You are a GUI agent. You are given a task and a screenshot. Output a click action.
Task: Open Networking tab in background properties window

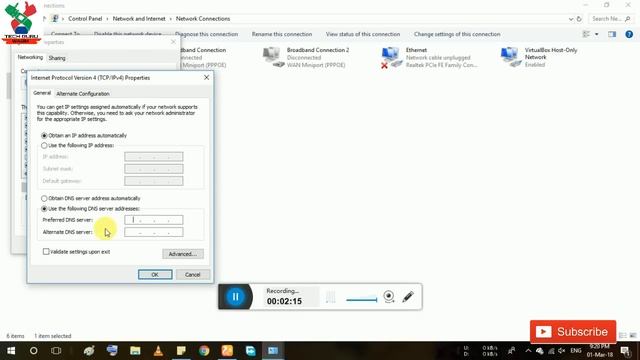tap(30, 58)
